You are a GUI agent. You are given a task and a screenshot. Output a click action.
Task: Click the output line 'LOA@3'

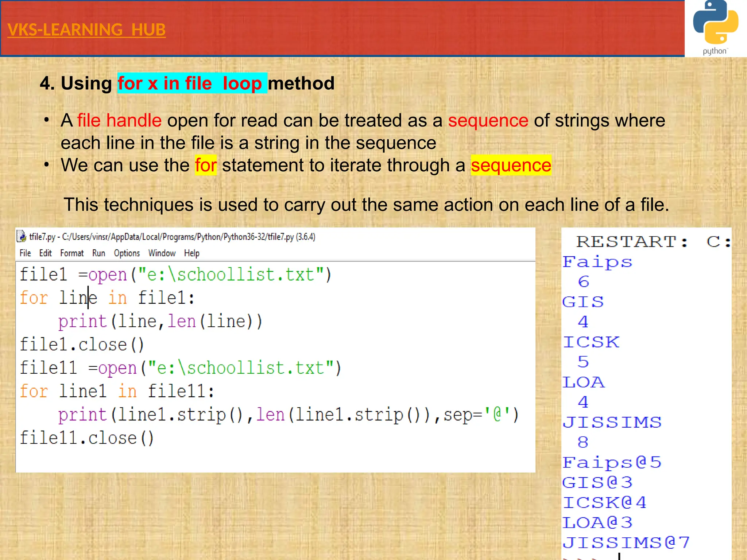(597, 522)
